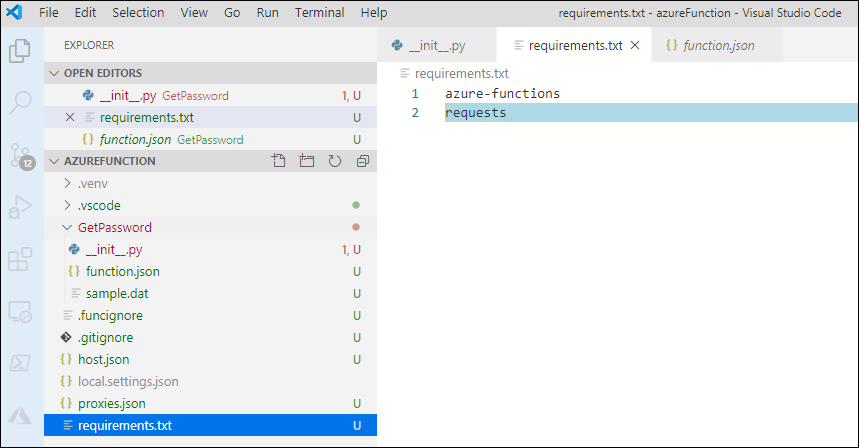This screenshot has height=448, width=859.
Task: Open the Run menu
Action: point(267,13)
